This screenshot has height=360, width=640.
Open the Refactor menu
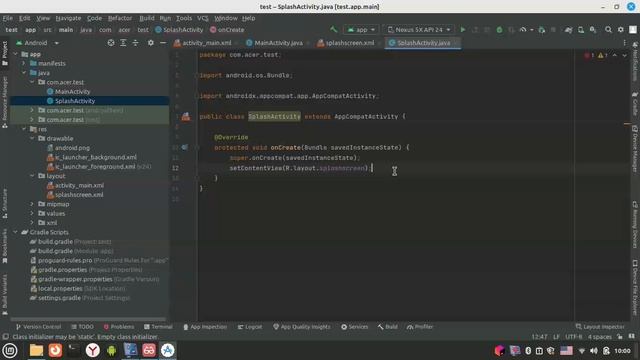coord(120,18)
